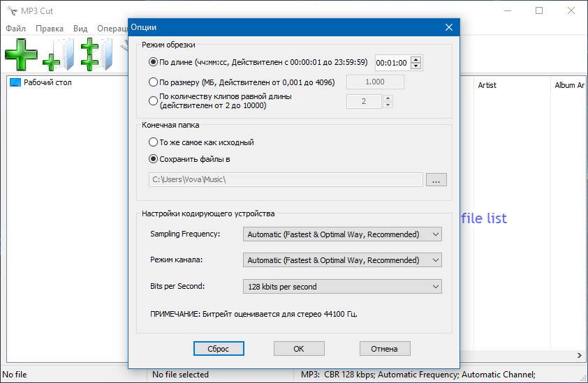Click the ... browse folder button

point(436,180)
